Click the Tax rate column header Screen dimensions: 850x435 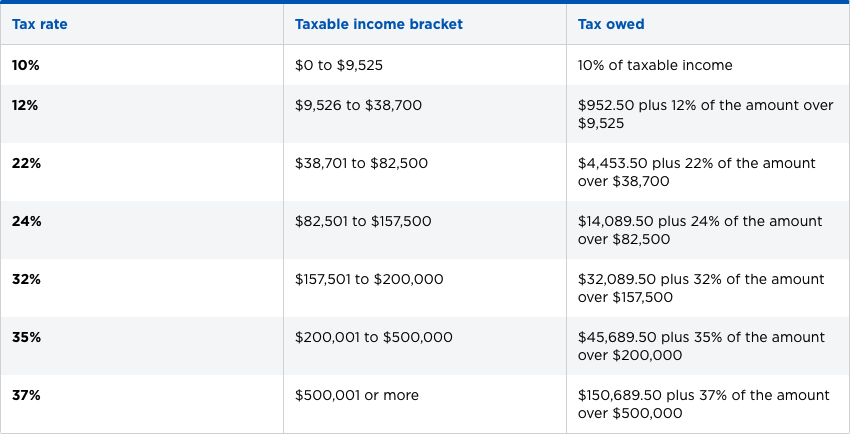(x=40, y=24)
